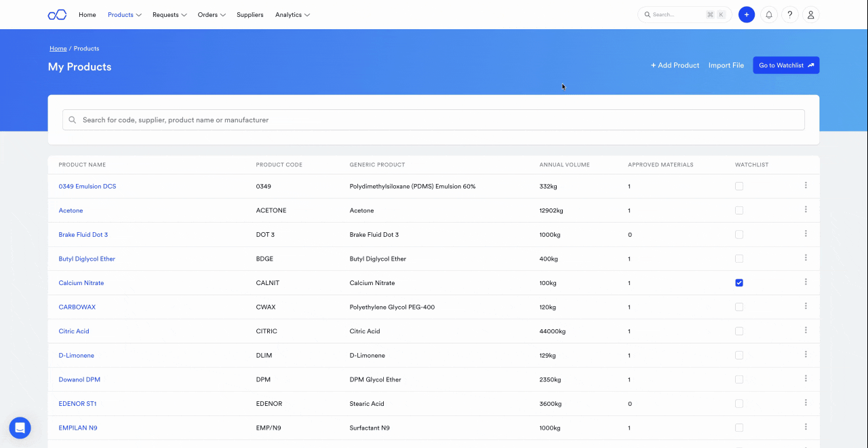Viewport: 868px width, 448px height.
Task: Open the Analytics dropdown menu
Action: coord(292,14)
